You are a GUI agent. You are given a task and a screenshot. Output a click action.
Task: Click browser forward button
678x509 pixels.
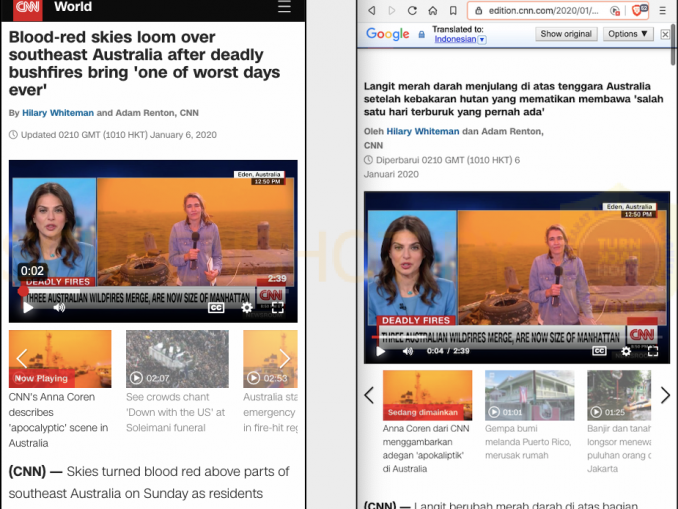[x=392, y=10]
